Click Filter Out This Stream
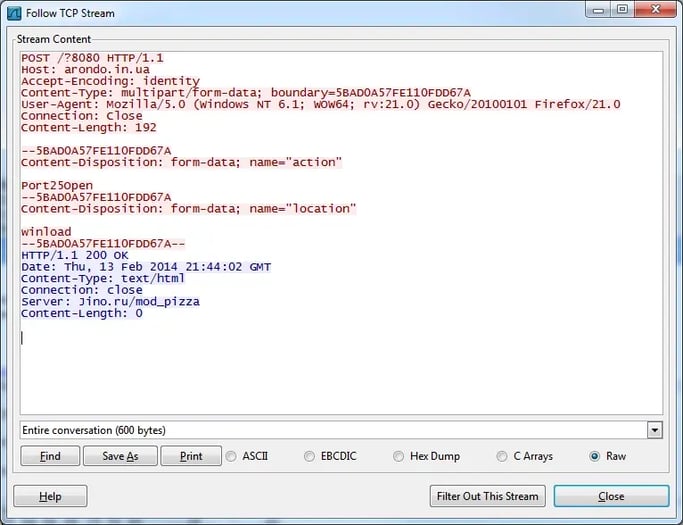 (486, 496)
